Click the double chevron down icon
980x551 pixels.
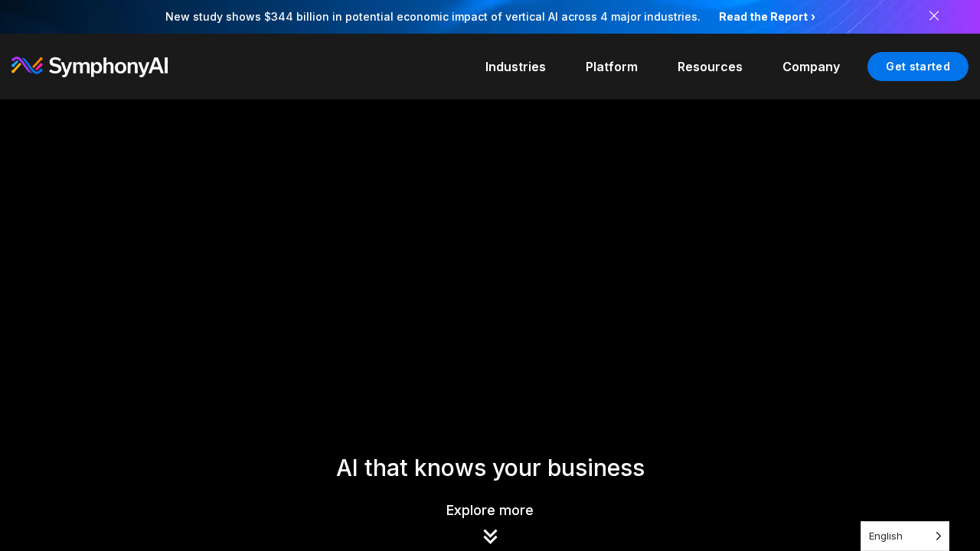click(490, 536)
